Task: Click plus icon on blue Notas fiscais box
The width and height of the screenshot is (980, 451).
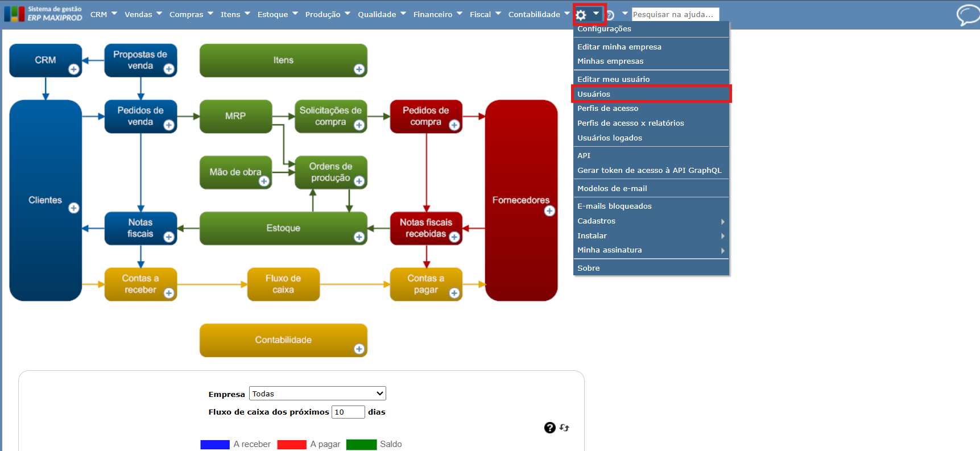Action: (169, 237)
